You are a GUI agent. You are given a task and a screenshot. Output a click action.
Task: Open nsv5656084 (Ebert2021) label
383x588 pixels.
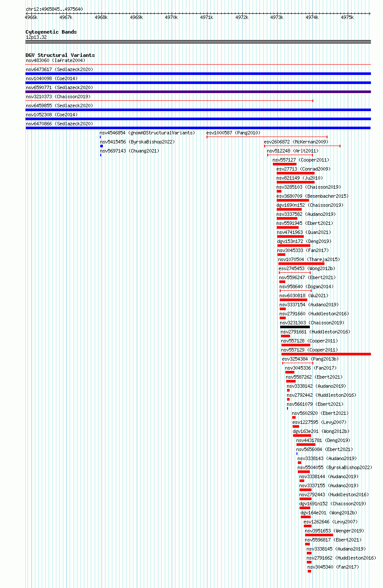(324, 449)
